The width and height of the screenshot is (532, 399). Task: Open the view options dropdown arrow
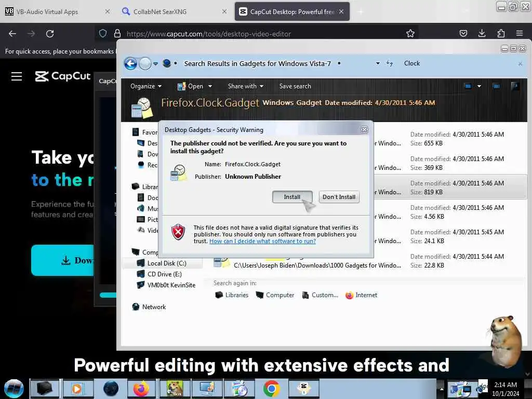click(x=479, y=86)
